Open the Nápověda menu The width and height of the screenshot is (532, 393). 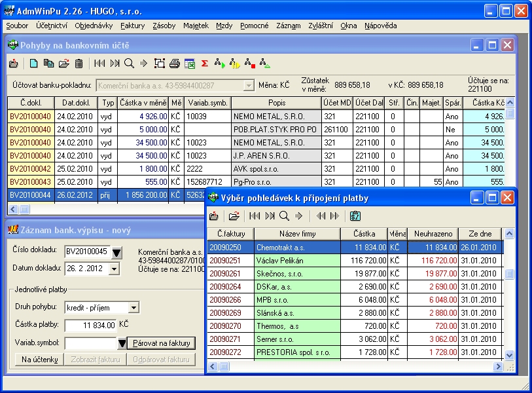click(x=380, y=26)
